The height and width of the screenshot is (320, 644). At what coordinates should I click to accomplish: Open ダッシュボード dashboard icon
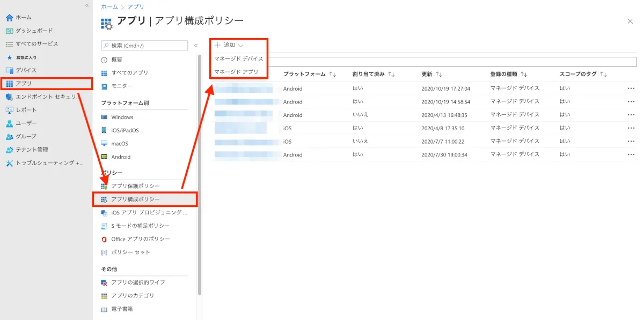coord(9,31)
